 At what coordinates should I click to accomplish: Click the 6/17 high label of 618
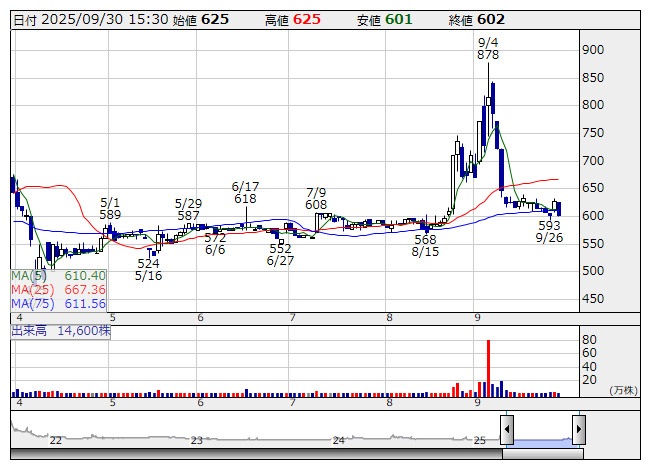click(x=245, y=193)
